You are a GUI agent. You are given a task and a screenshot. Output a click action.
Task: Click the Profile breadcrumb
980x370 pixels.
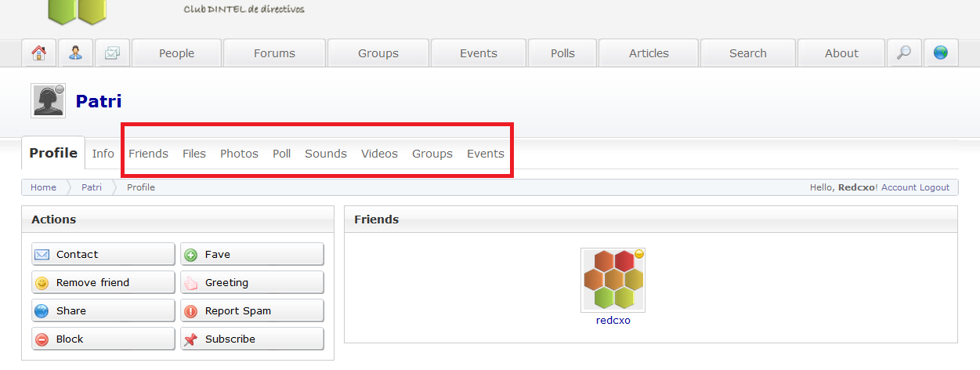click(x=141, y=187)
